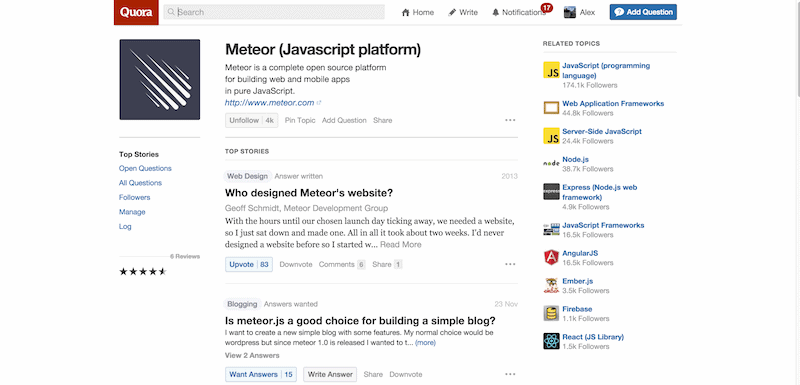The image size is (800, 385).
Task: Open ellipsis menu on blog question
Action: coord(510,374)
